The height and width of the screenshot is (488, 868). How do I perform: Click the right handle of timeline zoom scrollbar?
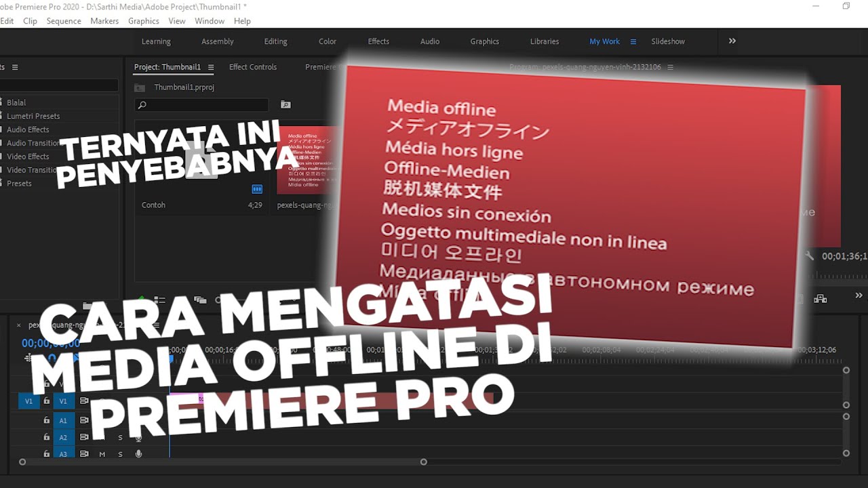click(423, 462)
